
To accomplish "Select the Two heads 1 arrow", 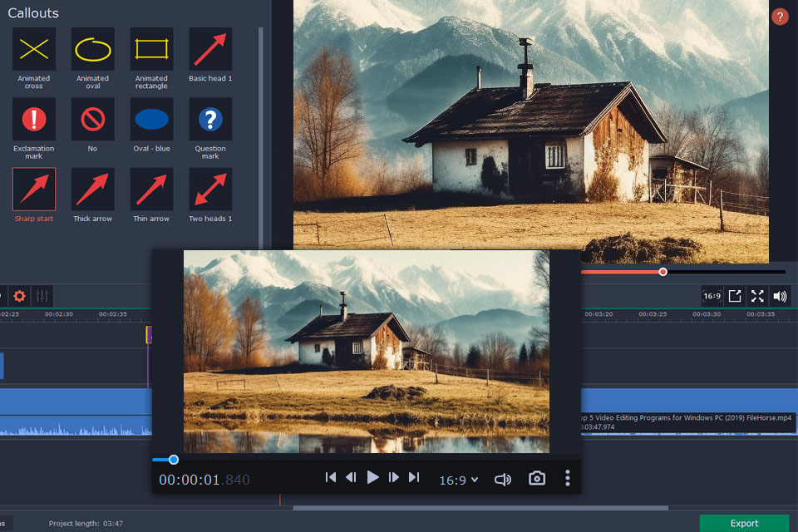I will 210,190.
